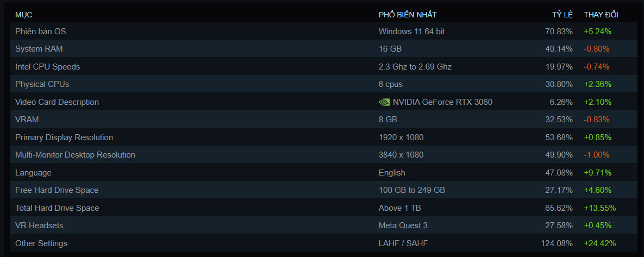Viewport: 644px width, 257px height.
Task: Open the Language category row
Action: 33,173
